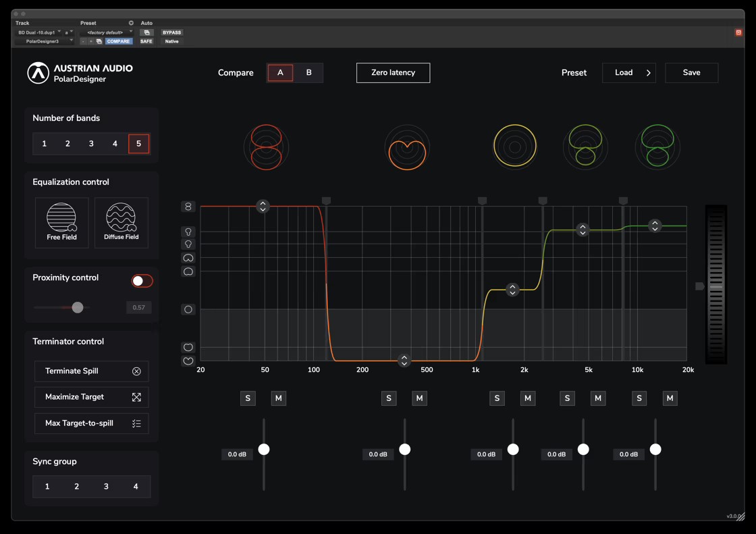
Task: Click the second band's gain slider knob
Action: 405,450
